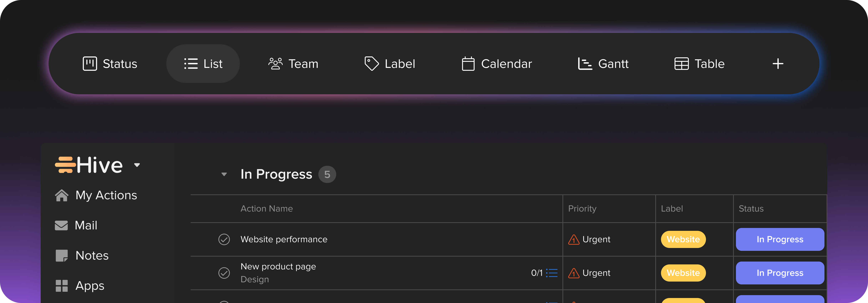
Task: Click the Label tag icon
Action: click(372, 64)
